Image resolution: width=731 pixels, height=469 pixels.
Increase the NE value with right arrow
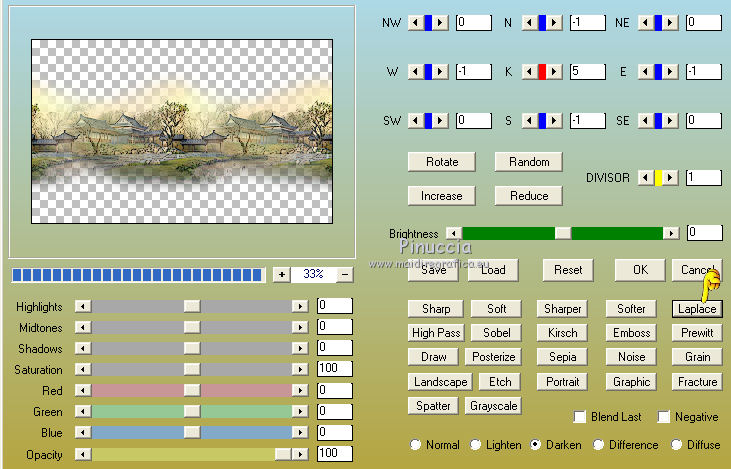[670, 22]
